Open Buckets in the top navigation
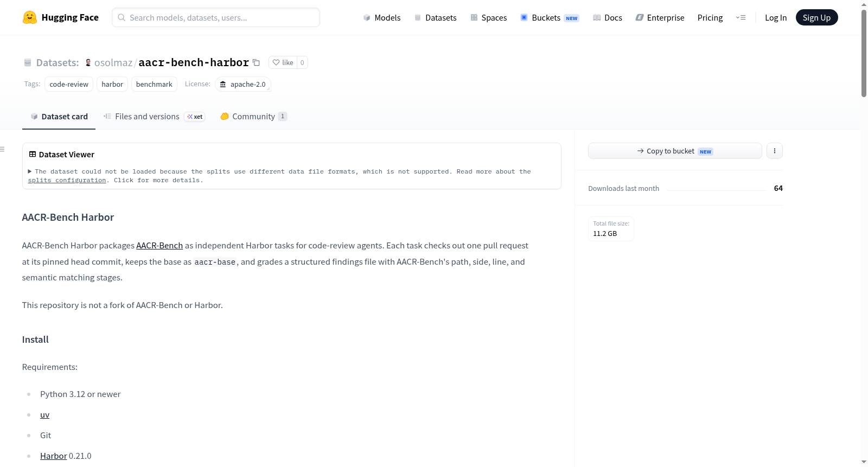The width and height of the screenshot is (868, 467). click(x=550, y=17)
